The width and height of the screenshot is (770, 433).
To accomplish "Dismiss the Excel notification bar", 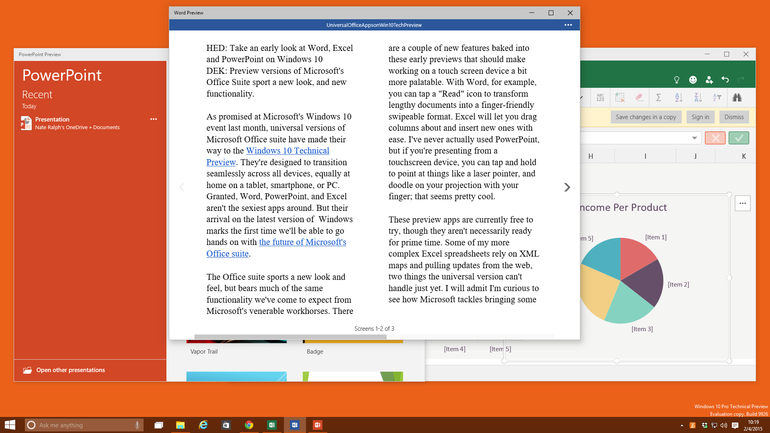I will tap(734, 117).
